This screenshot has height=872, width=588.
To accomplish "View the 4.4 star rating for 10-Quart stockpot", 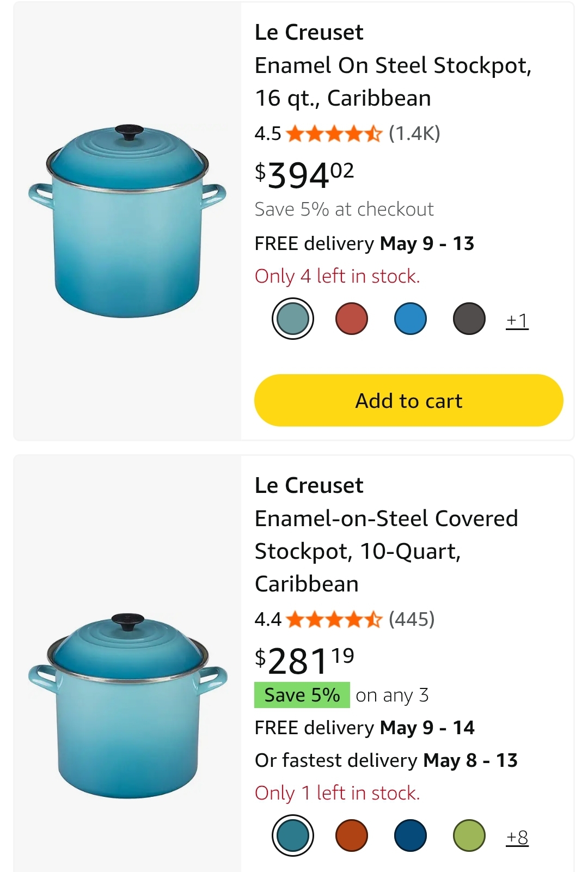I will click(x=318, y=619).
